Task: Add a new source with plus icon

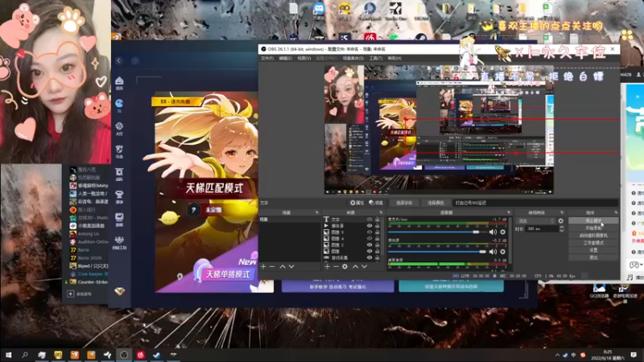Action: (328, 266)
